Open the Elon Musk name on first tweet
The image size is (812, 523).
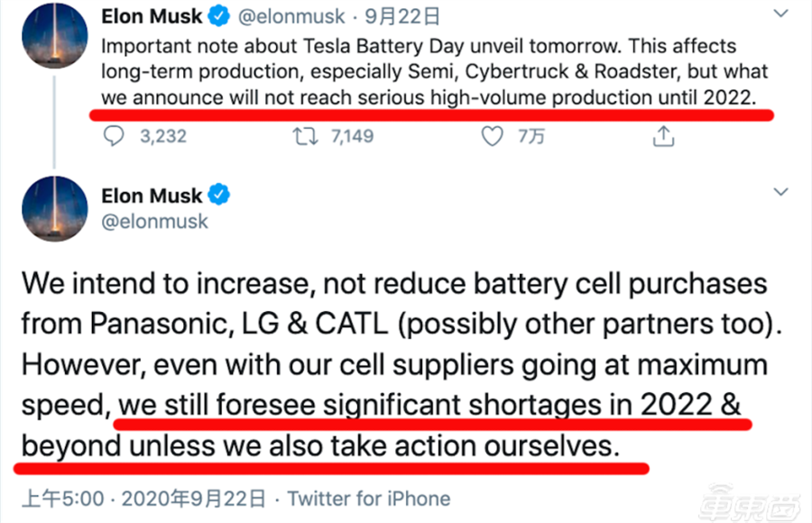(152, 16)
